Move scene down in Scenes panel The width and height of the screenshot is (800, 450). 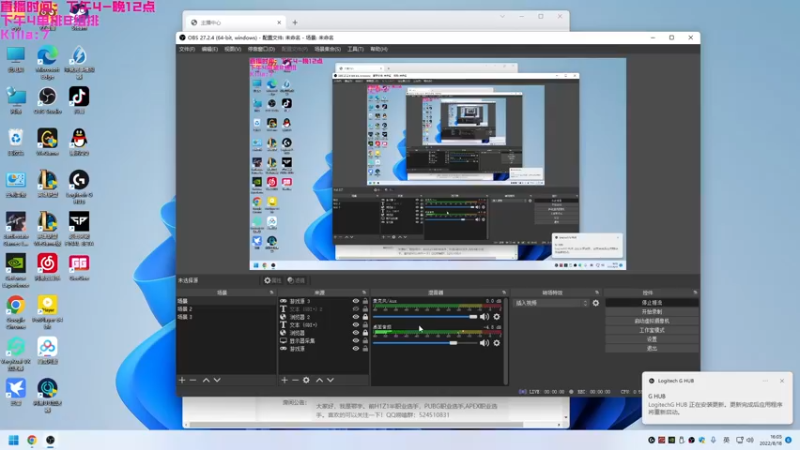[x=217, y=380]
